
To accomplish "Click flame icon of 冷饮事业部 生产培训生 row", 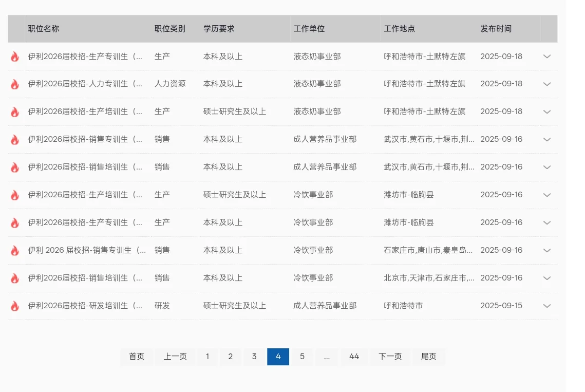I will click(14, 195).
